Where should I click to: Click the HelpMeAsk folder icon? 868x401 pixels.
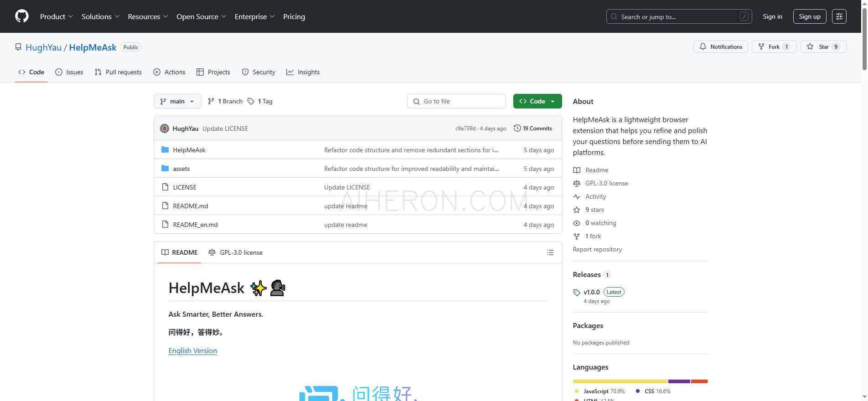tap(165, 149)
